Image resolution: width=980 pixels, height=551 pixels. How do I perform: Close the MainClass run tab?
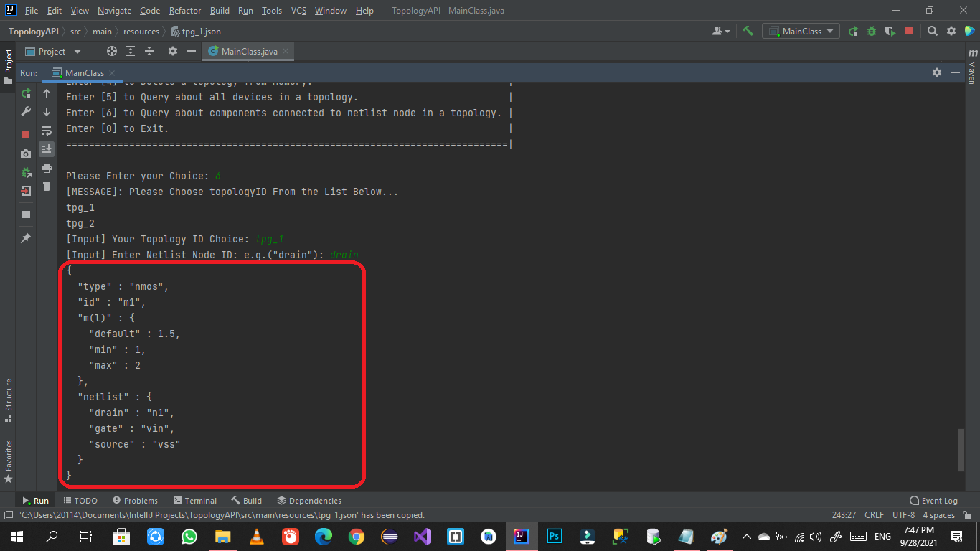click(x=112, y=73)
